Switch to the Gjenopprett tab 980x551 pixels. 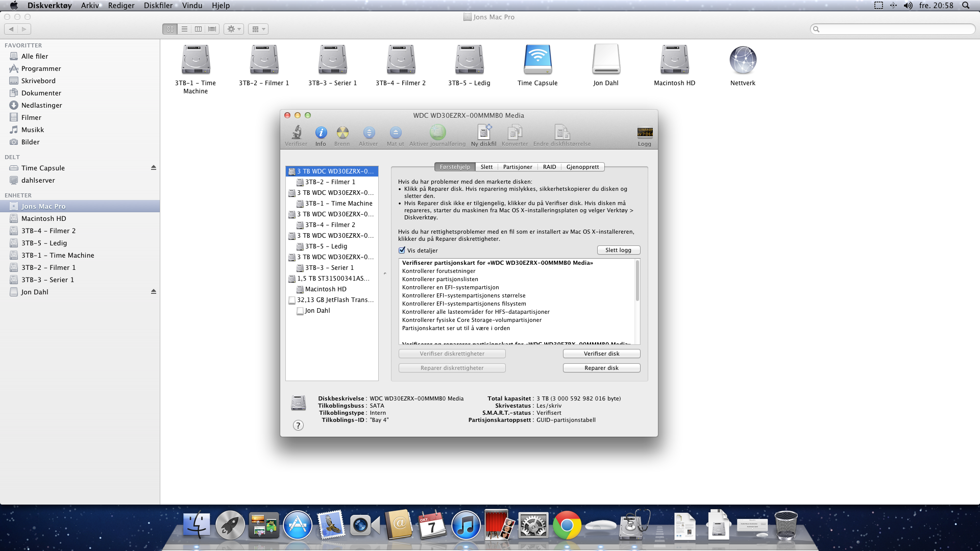point(583,167)
